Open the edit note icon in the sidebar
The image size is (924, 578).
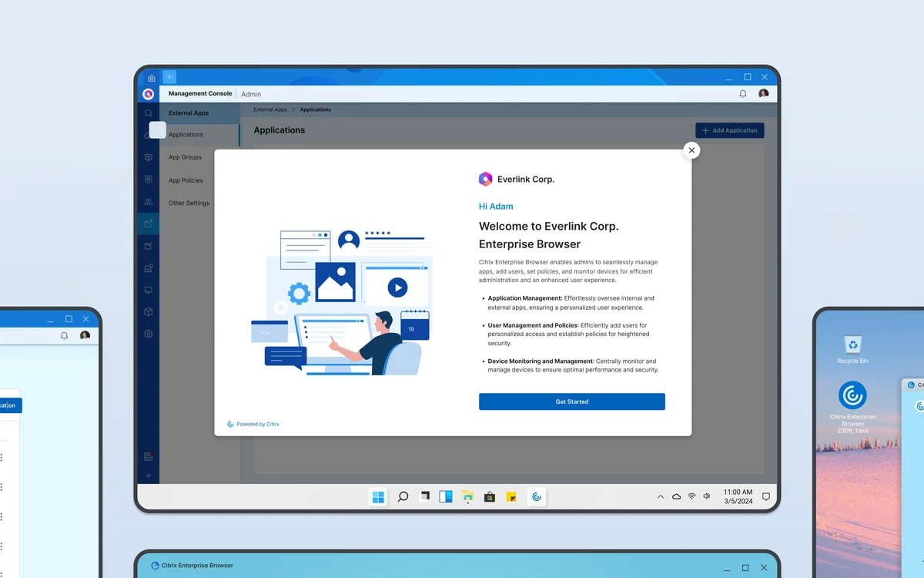[x=149, y=246]
